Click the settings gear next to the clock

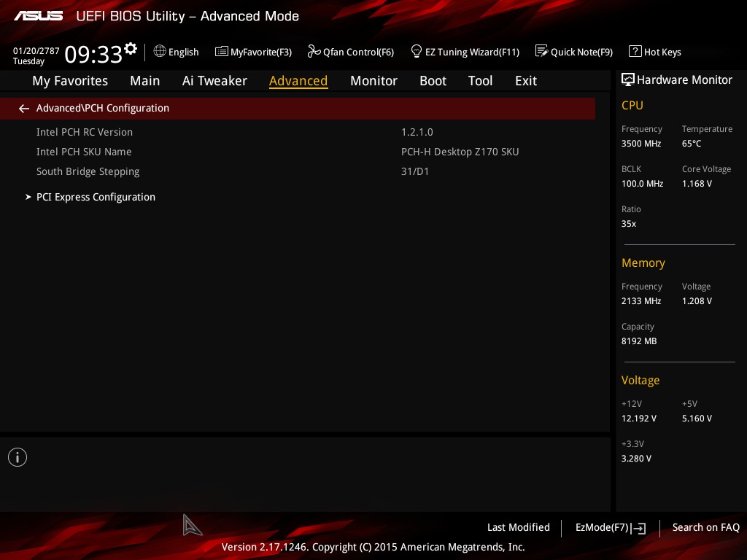[x=131, y=49]
